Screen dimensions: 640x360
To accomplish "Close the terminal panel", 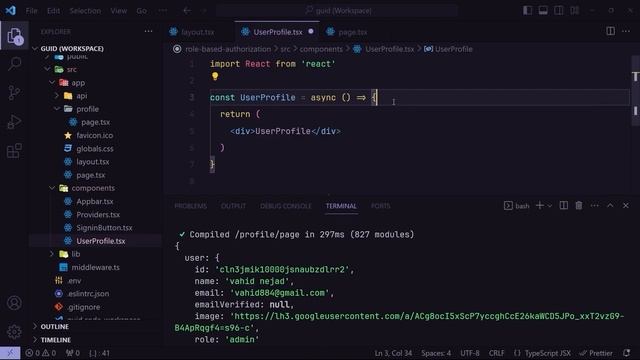I will pos(626,206).
